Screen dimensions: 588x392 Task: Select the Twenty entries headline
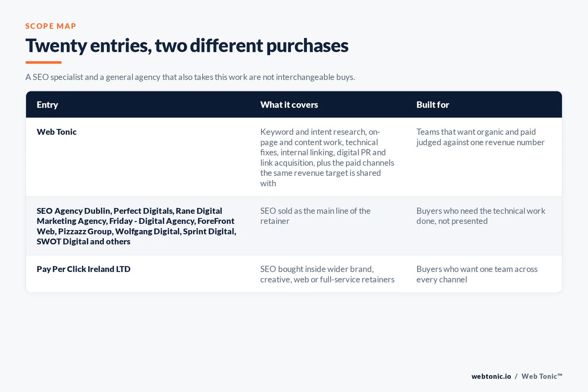(187, 46)
